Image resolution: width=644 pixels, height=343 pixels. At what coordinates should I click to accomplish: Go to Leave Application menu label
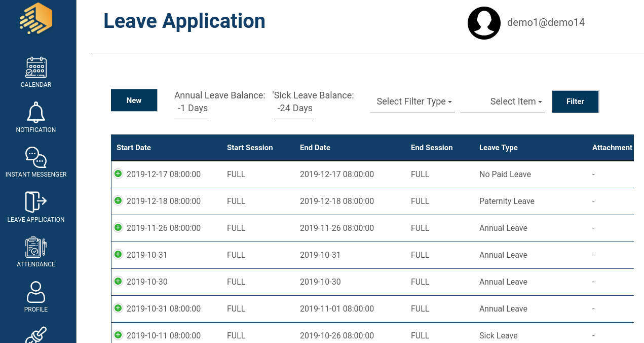tap(36, 220)
